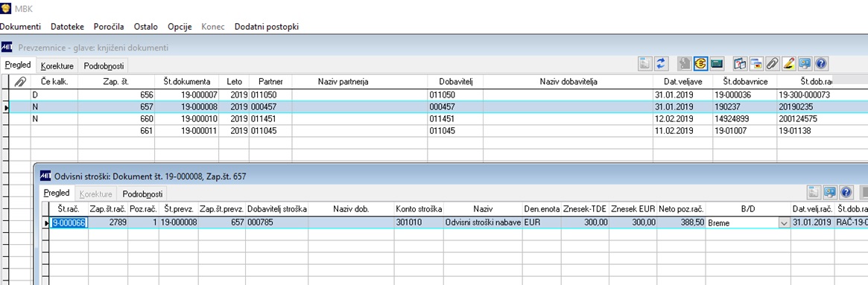This screenshot has width=868, height=285.
Task: Switch to Korekture tab in Prevzemnice
Action: pyautogui.click(x=57, y=65)
